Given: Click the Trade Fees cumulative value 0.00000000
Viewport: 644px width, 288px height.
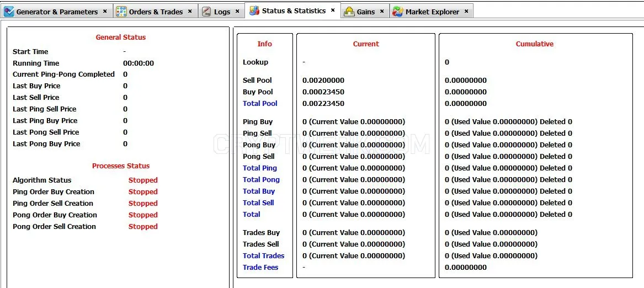Looking at the screenshot, I should click(x=466, y=268).
